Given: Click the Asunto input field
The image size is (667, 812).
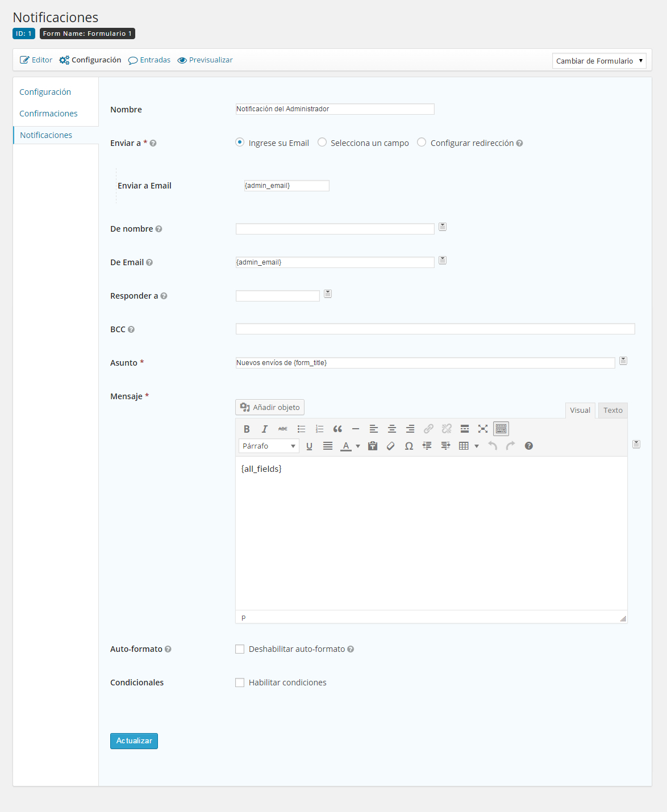Looking at the screenshot, I should click(426, 363).
